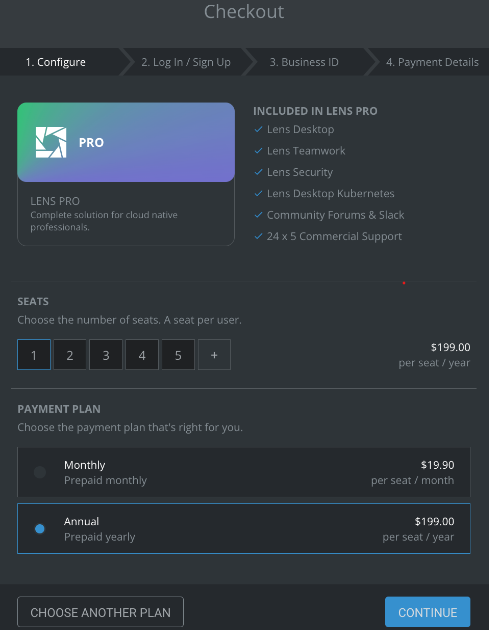489x630 pixels.
Task: Add more seats with the plus button
Action: point(214,355)
